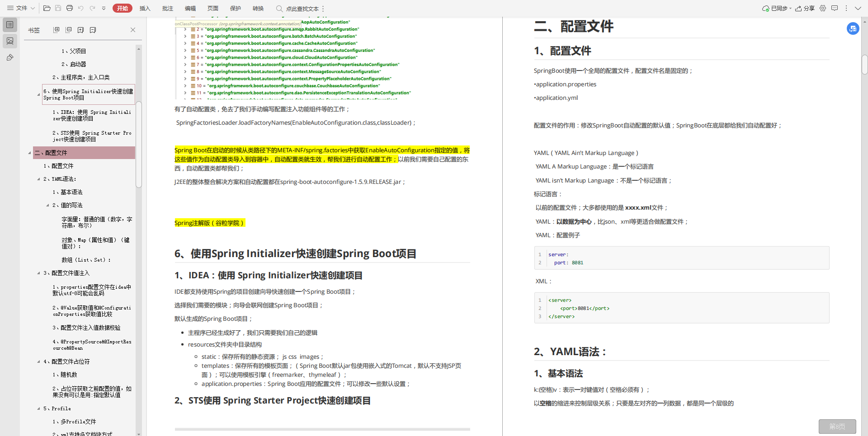Click the 分享 share button
The height and width of the screenshot is (436, 868).
805,8
